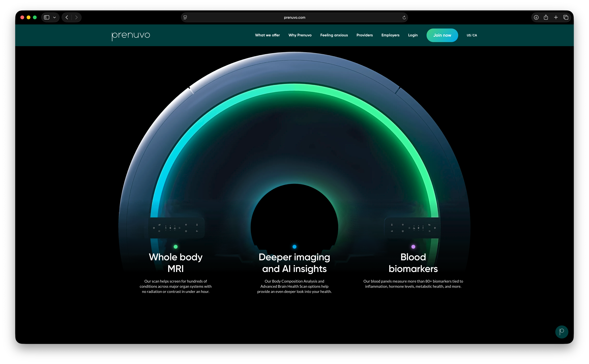The height and width of the screenshot is (364, 589).
Task: Click the green dot above Whole body MRI
Action: pos(176,246)
